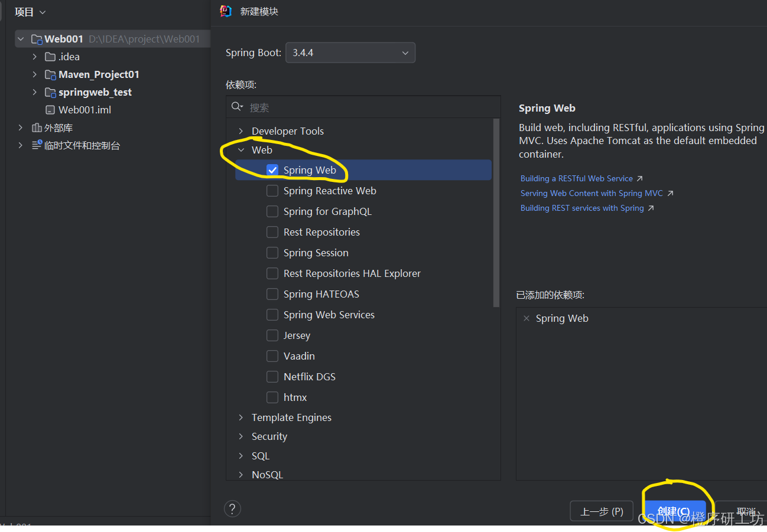Screen dimensions: 767x532
Task: Click the Web001.iml file icon
Action: (x=50, y=110)
